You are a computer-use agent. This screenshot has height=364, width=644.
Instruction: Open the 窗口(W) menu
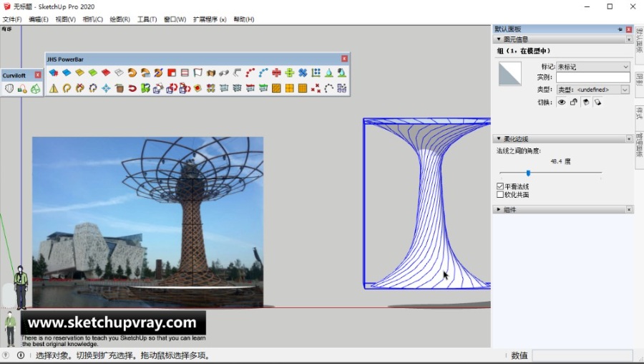175,19
